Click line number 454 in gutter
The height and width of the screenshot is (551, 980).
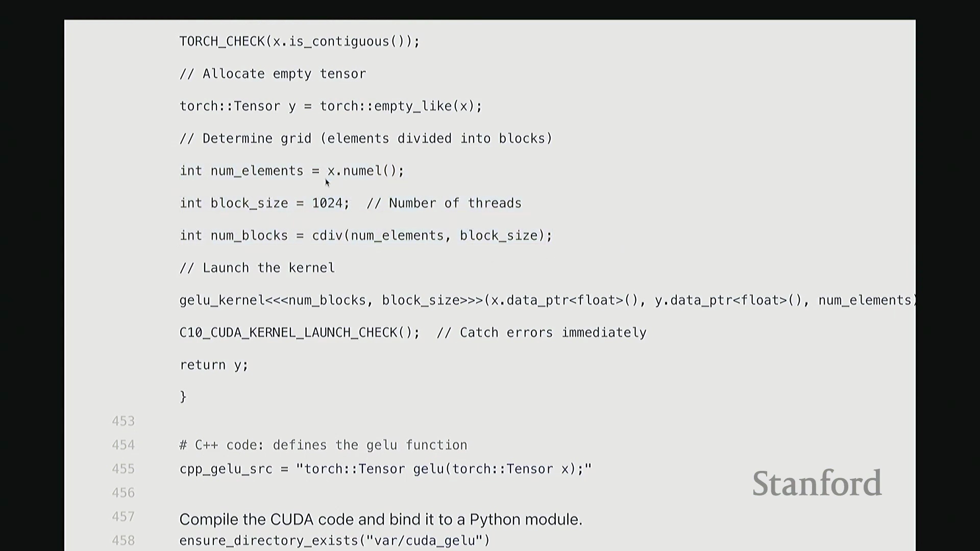[x=123, y=445]
